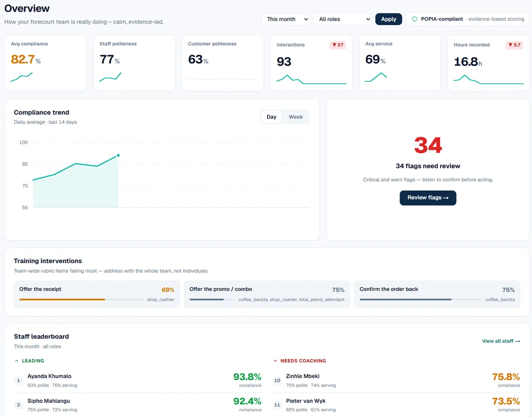Screen dimensions: 532x417
Task: Click rank badge 1 beside Ayanda Khumalo
Action: [18, 380]
